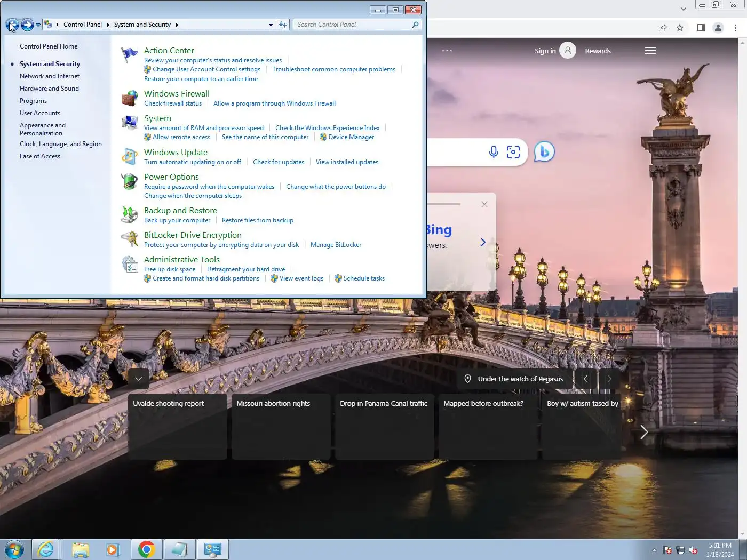Click next news arrow in Bing carousel
The height and width of the screenshot is (560, 747).
click(644, 432)
